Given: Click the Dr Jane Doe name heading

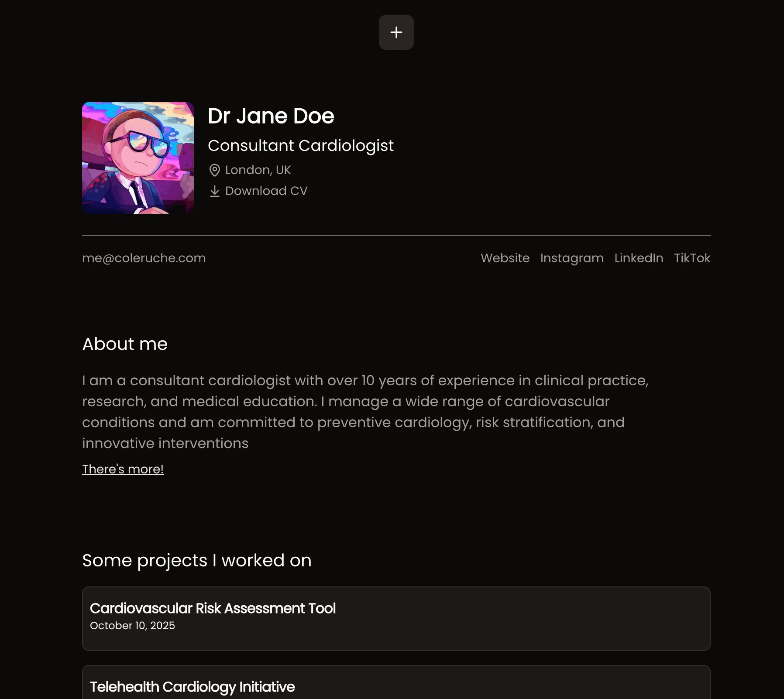Looking at the screenshot, I should pyautogui.click(x=271, y=116).
